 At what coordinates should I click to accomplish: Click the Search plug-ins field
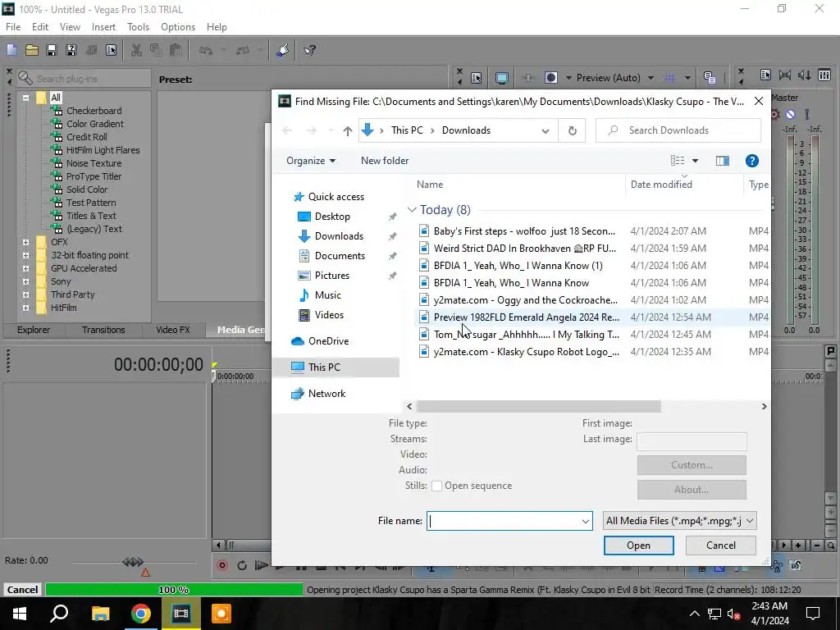tap(84, 79)
